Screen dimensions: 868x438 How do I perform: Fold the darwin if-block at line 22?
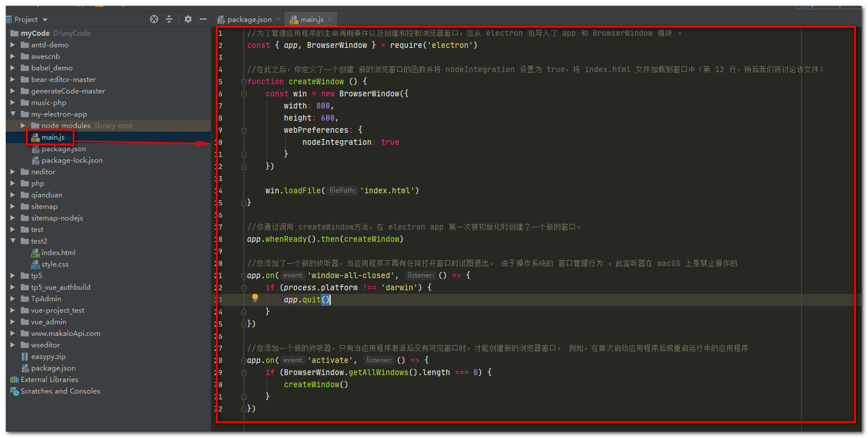[x=244, y=287]
